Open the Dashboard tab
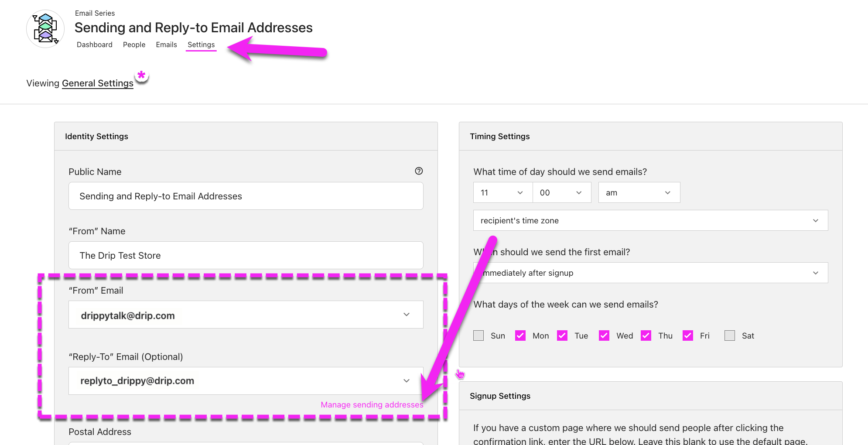 point(95,44)
